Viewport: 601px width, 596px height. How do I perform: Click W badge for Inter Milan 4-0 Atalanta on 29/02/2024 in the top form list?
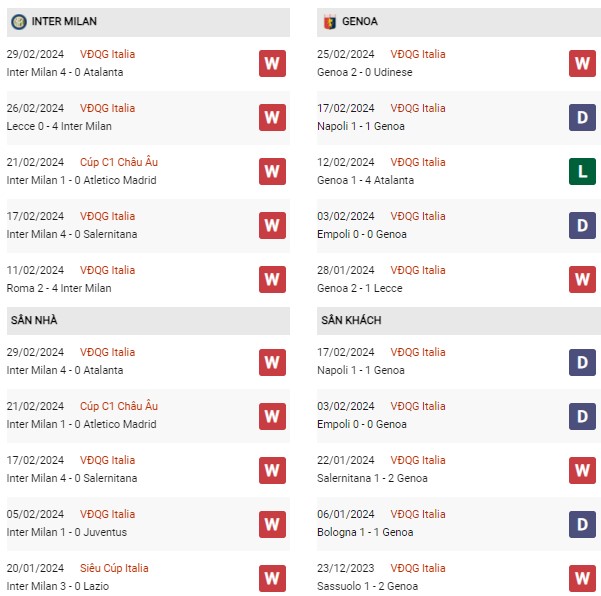point(272,64)
